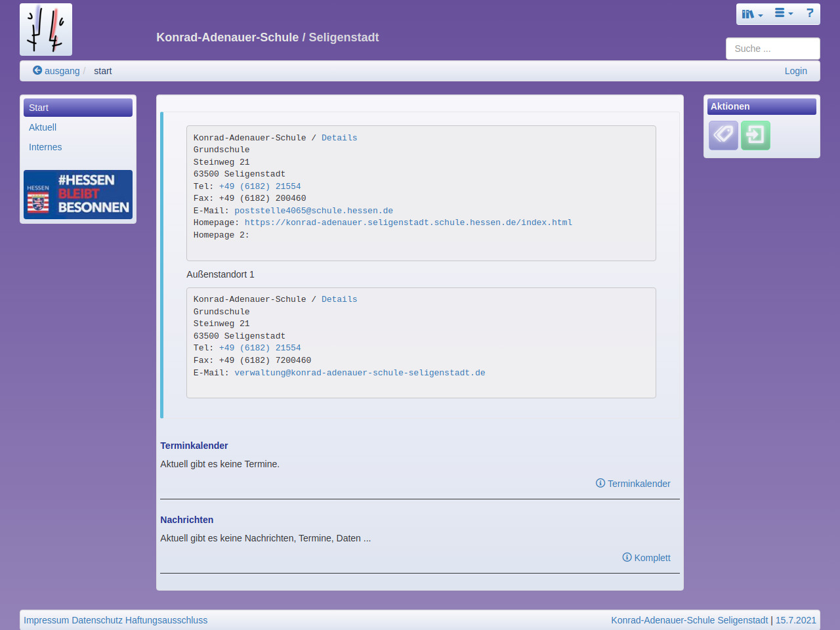Click the Login link
Image resolution: width=840 pixels, height=630 pixels.
pos(795,71)
